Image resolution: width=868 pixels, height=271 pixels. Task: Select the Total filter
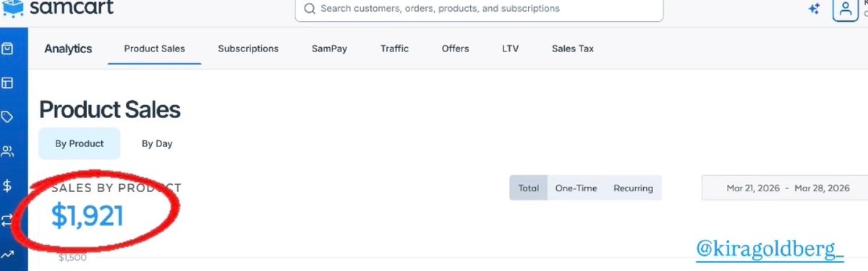[x=529, y=188]
